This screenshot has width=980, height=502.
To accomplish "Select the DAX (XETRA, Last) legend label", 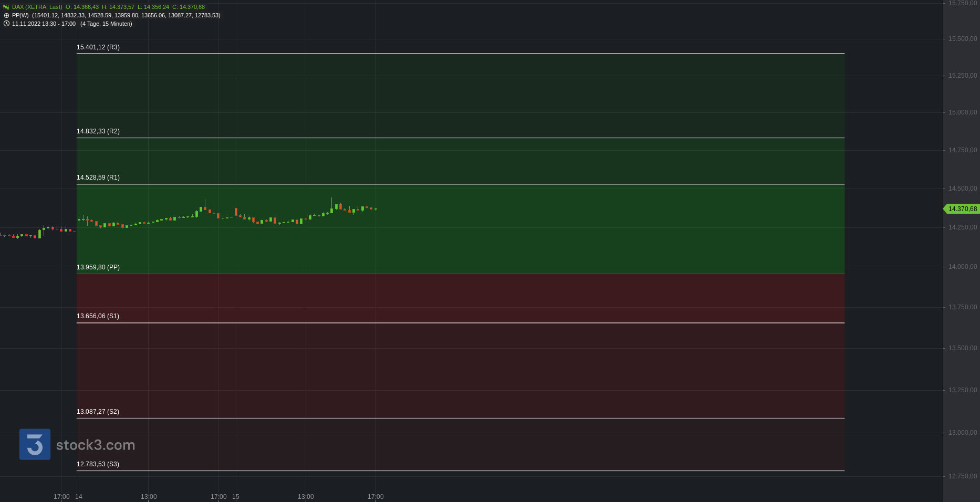I will (x=37, y=7).
